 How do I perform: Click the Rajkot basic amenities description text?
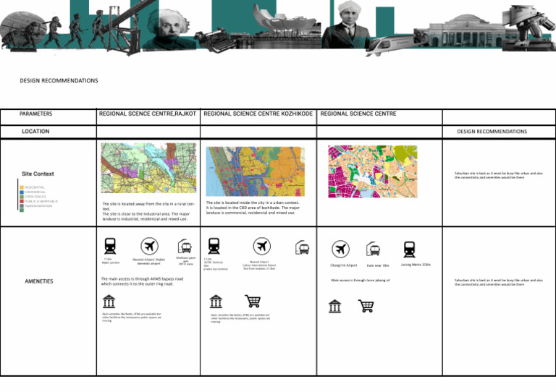(132, 317)
